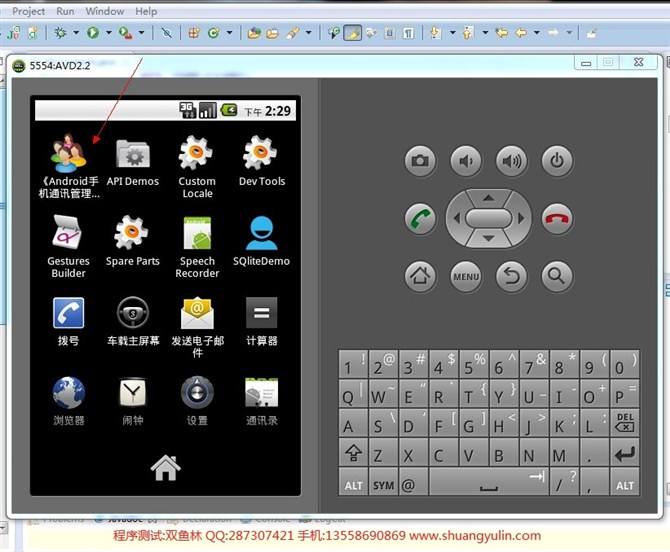Open the 拨号 dialer app
This screenshot has width=670, height=552.
pyautogui.click(x=68, y=321)
